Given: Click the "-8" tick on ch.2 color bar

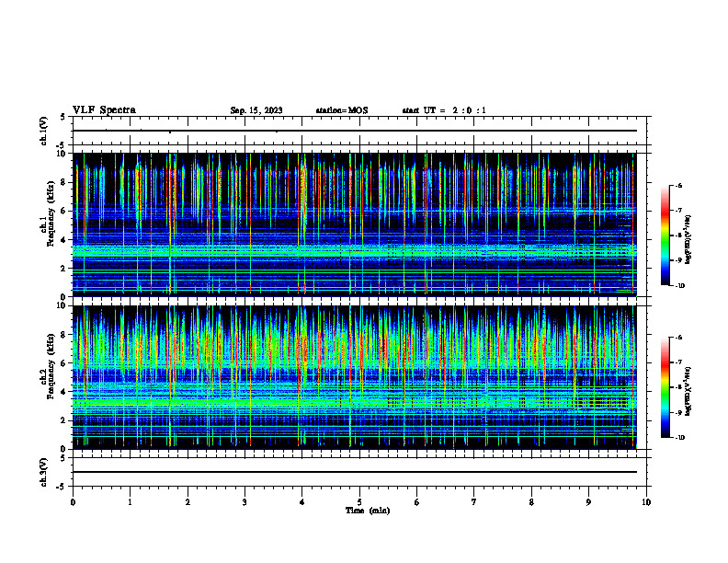Looking at the screenshot, I should point(679,387).
